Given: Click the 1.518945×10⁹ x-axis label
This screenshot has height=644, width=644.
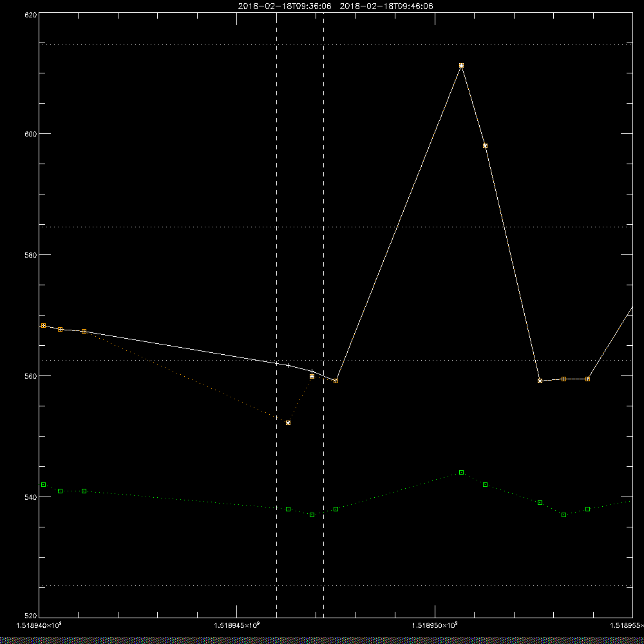Looking at the screenshot, I should pyautogui.click(x=238, y=625).
